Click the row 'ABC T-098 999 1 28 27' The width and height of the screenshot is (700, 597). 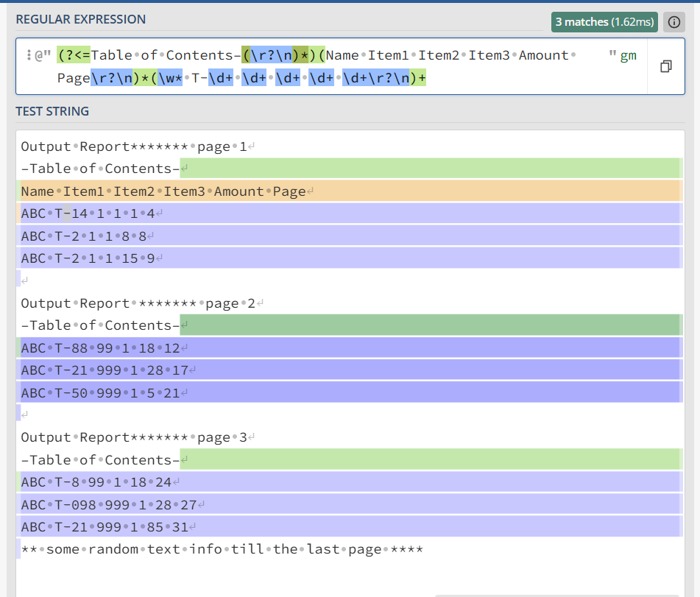coord(109,504)
